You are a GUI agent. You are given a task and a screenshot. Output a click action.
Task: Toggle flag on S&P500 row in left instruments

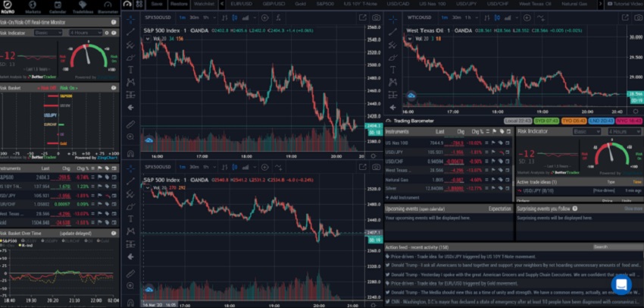[99, 178]
